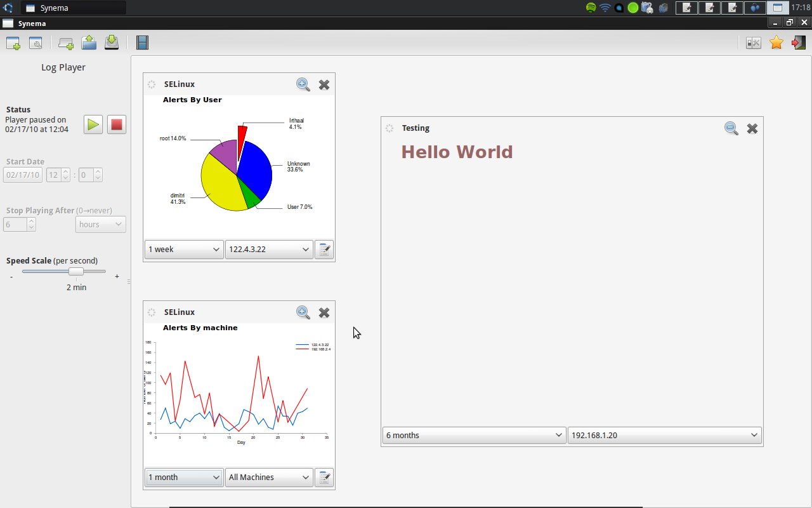Close the Testing panel
The height and width of the screenshot is (508, 812).
[x=752, y=128]
